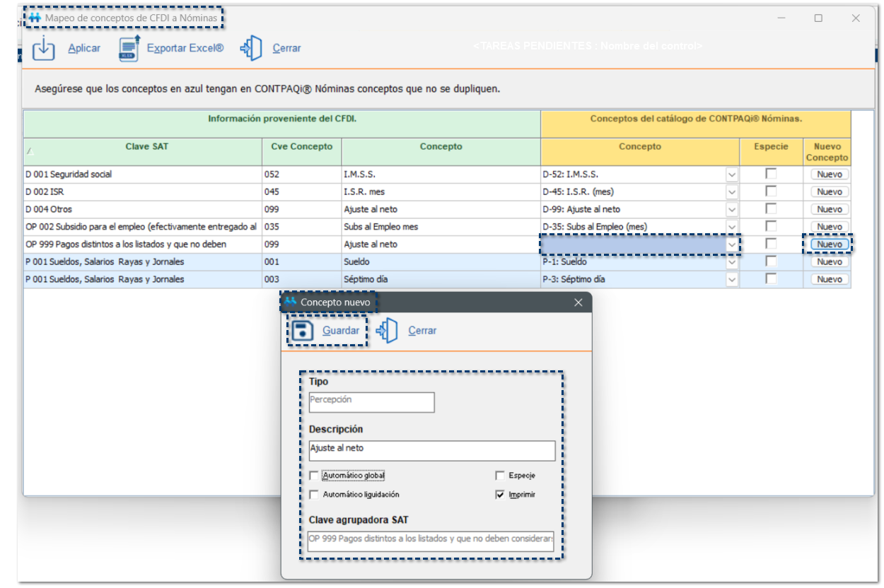Click the Descripción field containing Ajuste al neto
The image size is (884, 588).
point(431,450)
